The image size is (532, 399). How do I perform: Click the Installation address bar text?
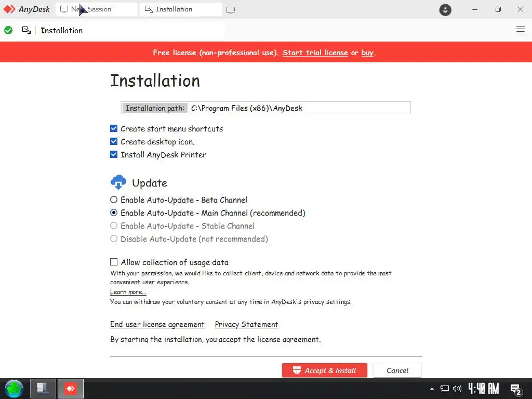click(61, 31)
